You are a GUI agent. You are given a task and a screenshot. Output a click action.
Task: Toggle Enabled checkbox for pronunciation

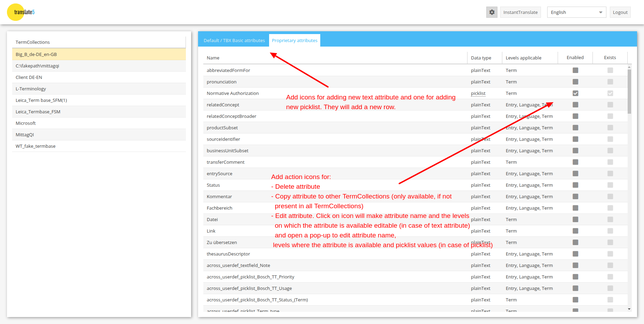575,82
